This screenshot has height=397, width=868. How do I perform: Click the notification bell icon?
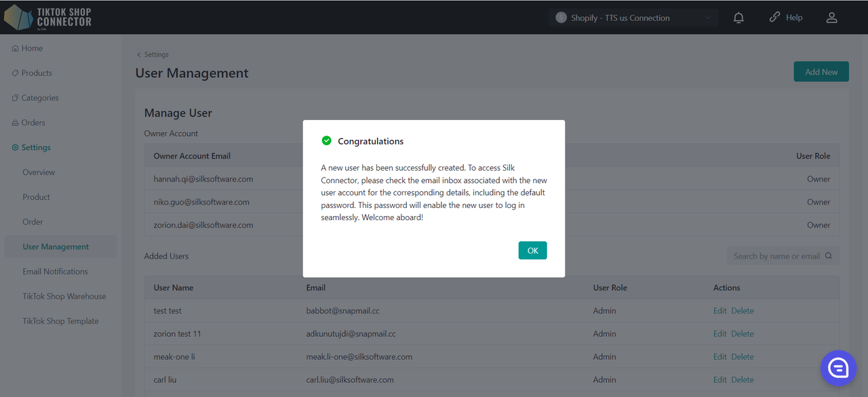tap(738, 18)
